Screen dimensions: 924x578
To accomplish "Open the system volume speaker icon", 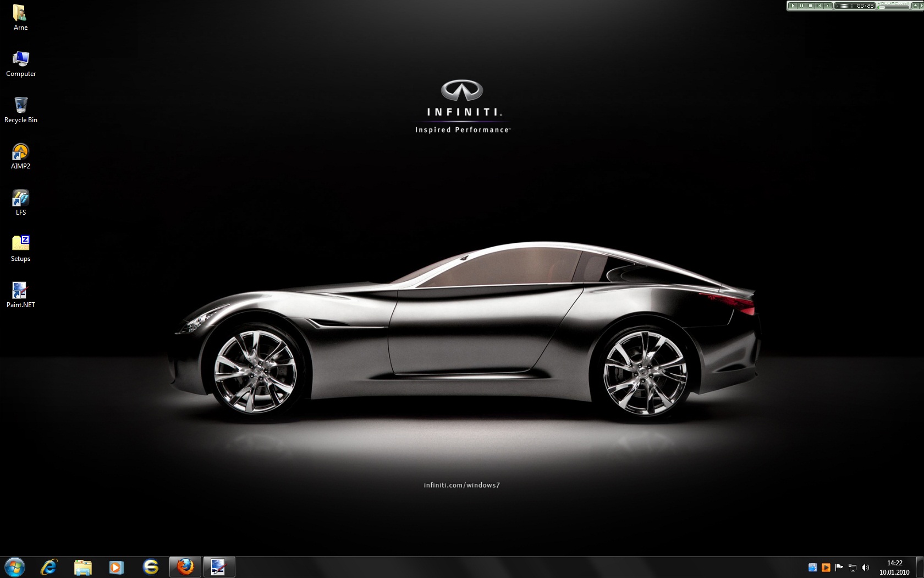I will (865, 568).
